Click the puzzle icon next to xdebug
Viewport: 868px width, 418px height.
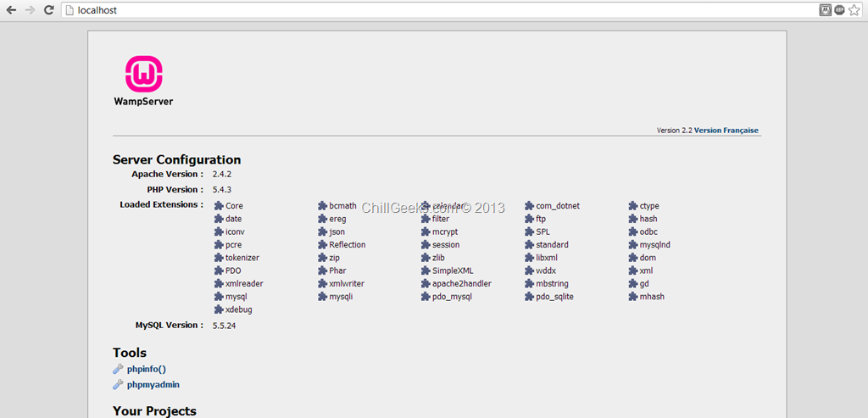[x=219, y=309]
